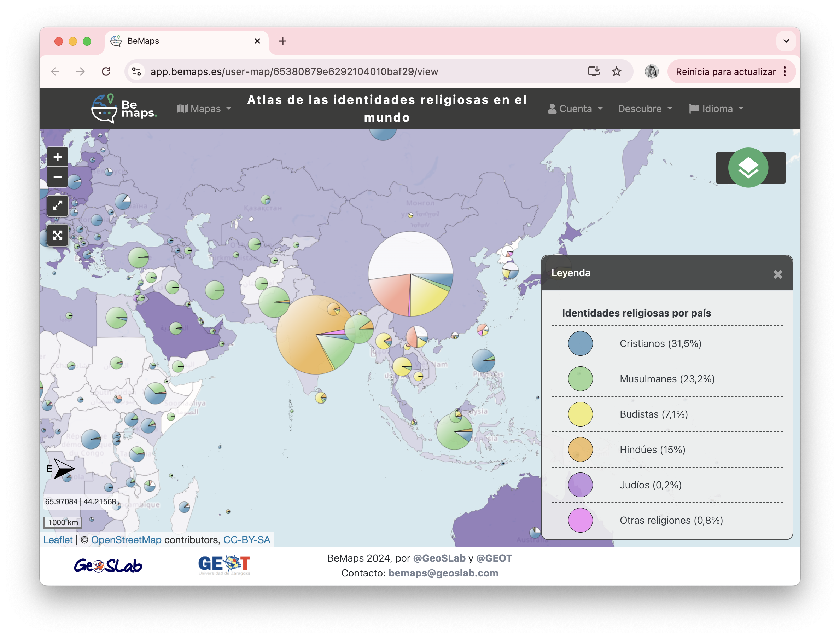Open the Idioma language menu
This screenshot has width=840, height=638.
(x=716, y=109)
